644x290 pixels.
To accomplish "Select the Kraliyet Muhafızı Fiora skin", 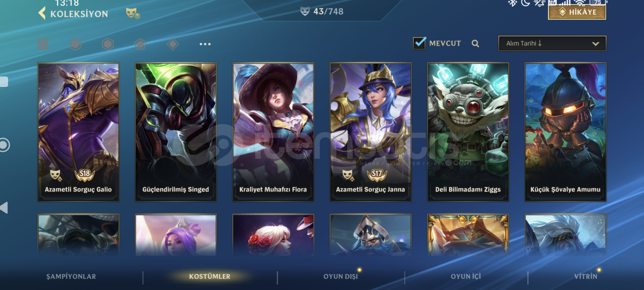I will [x=273, y=132].
